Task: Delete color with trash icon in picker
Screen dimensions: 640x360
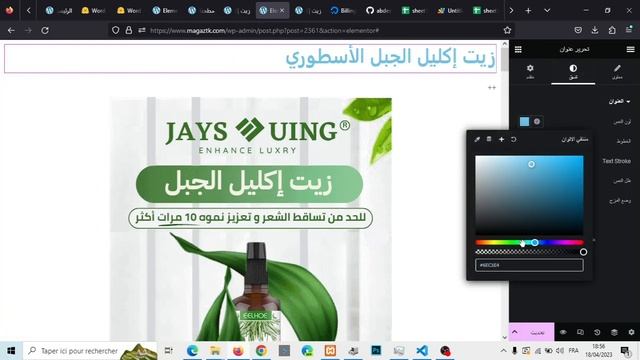Action: 489,140
